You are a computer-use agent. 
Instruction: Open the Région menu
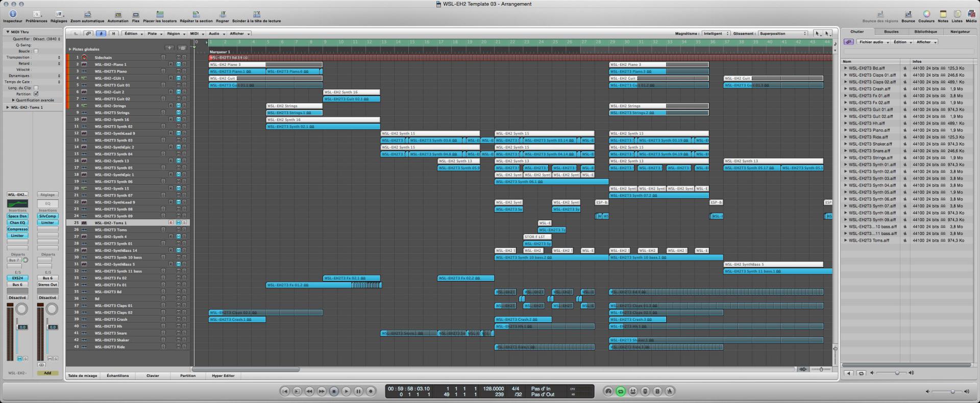pyautogui.click(x=175, y=34)
